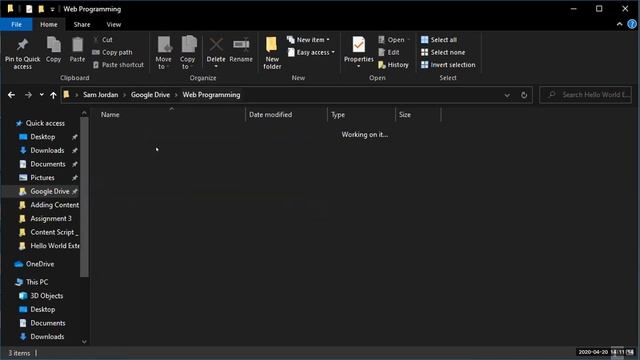Choose Copy path in Clipboard group
The width and height of the screenshot is (640, 360).
[112, 52]
